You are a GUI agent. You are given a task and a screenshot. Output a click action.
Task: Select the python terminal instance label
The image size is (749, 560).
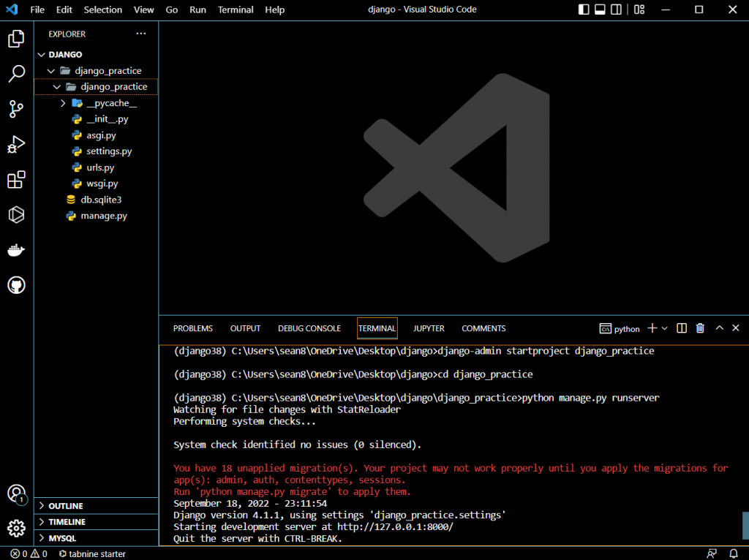[x=620, y=328]
